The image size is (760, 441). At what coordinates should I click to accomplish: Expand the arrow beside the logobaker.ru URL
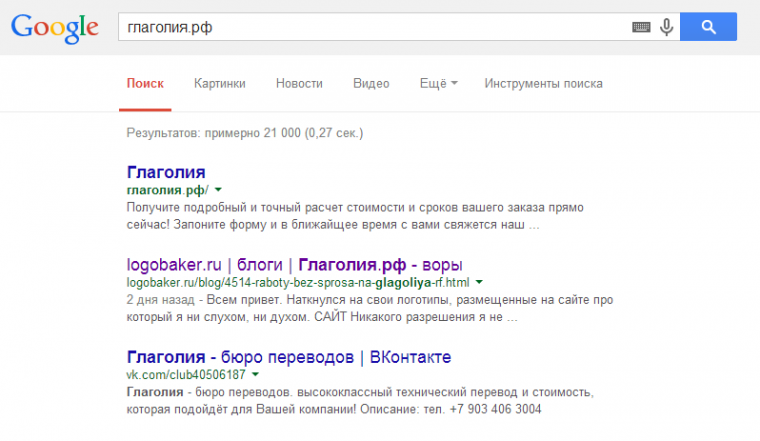click(x=479, y=283)
